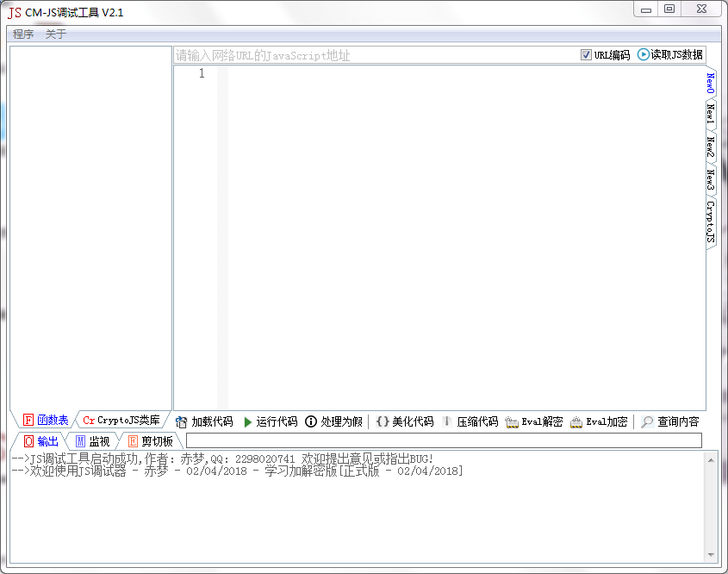Select the 函数表 tab label
Viewport: 728px width, 574px height.
(x=53, y=421)
